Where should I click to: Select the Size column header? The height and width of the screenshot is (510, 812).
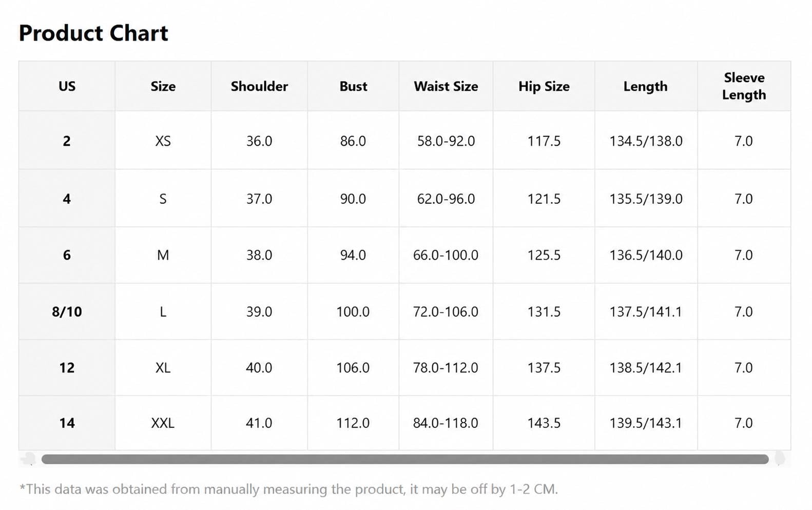[163, 86]
